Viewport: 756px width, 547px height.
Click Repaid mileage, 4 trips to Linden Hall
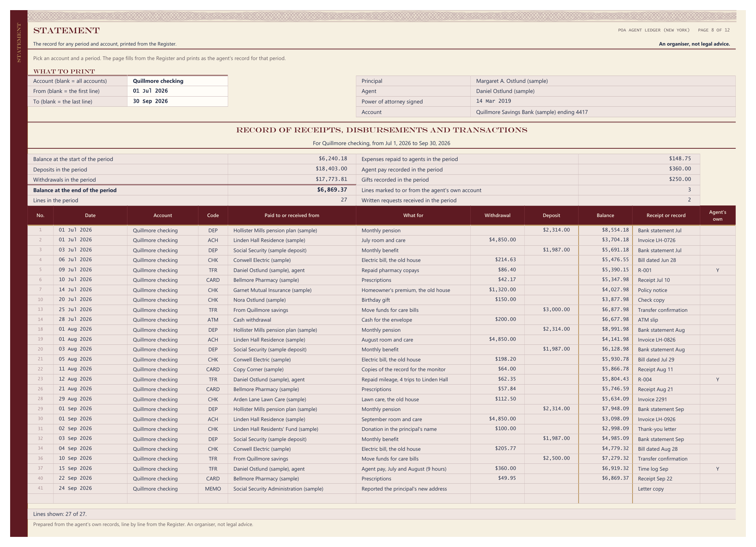tap(413, 379)
